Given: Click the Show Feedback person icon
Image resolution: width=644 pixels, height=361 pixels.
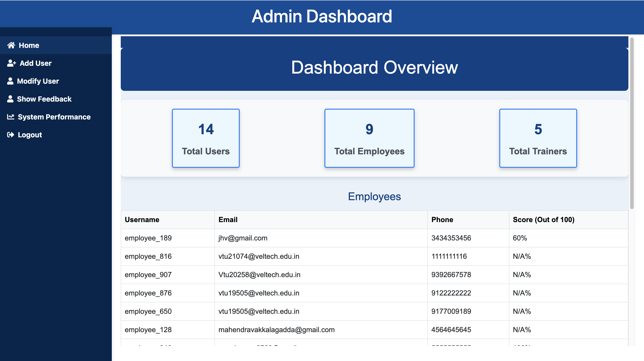Looking at the screenshot, I should point(10,99).
